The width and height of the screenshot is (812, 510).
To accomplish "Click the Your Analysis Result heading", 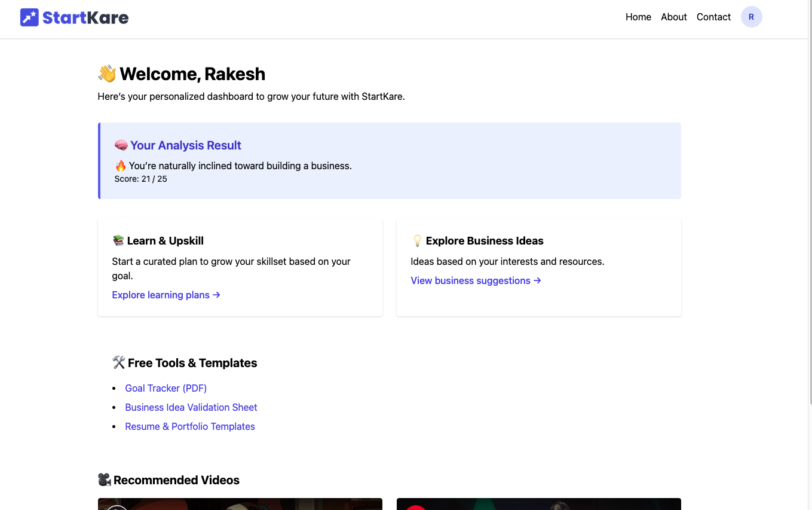I will tap(186, 145).
